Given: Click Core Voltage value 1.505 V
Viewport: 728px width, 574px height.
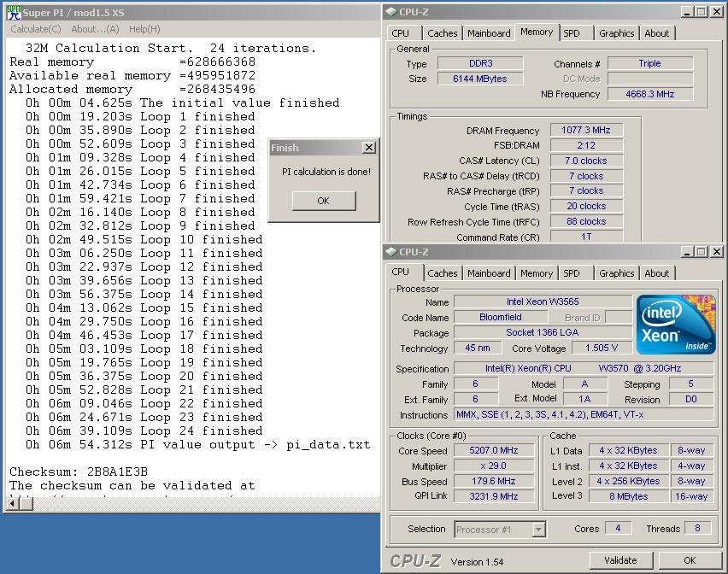Looking at the screenshot, I should coord(602,348).
